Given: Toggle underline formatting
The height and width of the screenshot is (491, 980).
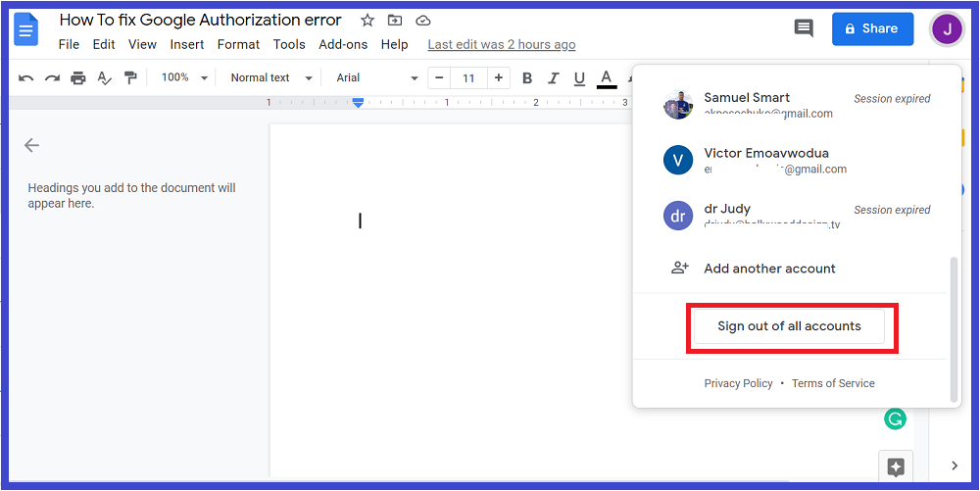Looking at the screenshot, I should (579, 78).
